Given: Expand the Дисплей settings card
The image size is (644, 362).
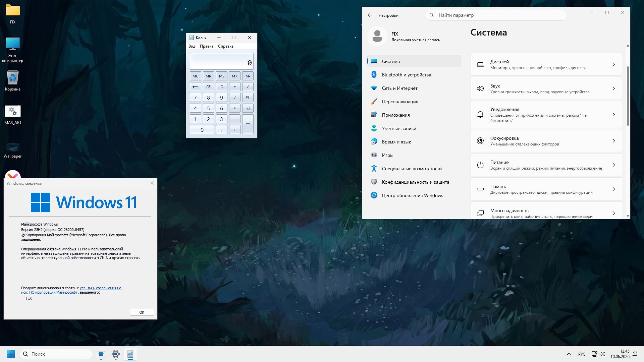Looking at the screenshot, I should [546, 64].
